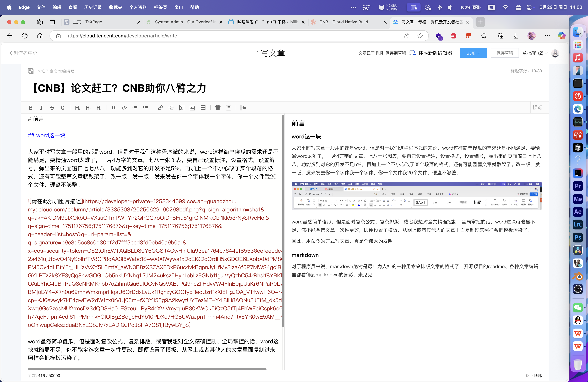Switch to the CNB - Cloud Native Build tab
Image resolution: width=588 pixels, height=382 pixels.
tap(343, 22)
